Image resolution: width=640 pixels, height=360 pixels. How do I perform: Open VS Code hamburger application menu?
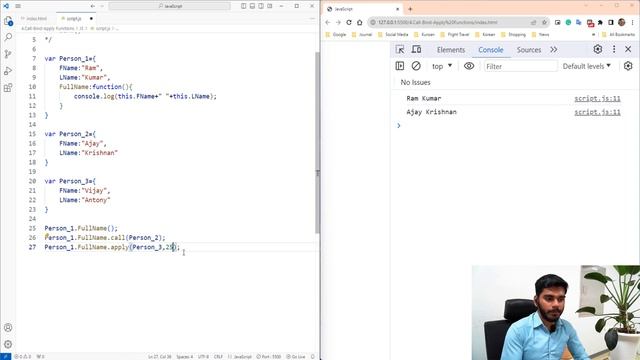click(x=18, y=6)
